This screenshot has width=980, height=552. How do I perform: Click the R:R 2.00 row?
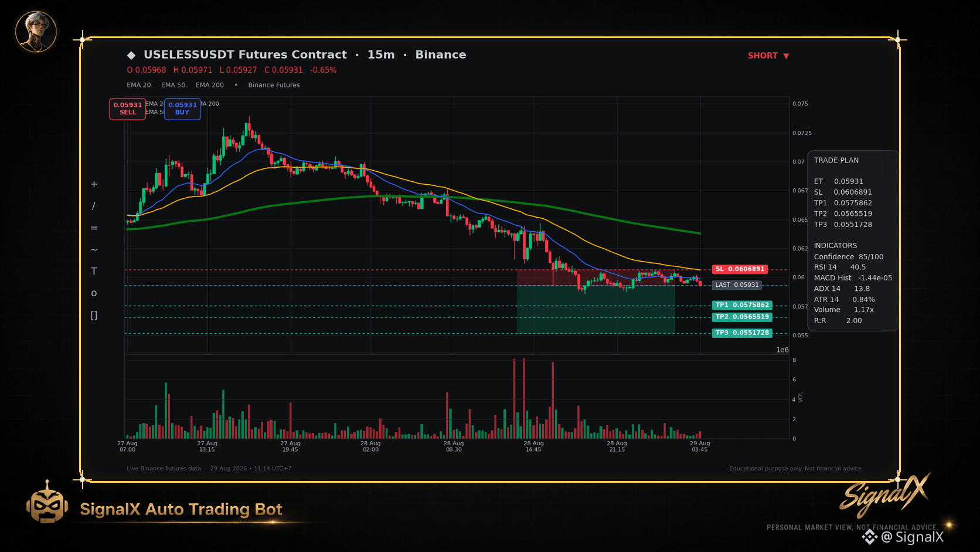pos(838,321)
